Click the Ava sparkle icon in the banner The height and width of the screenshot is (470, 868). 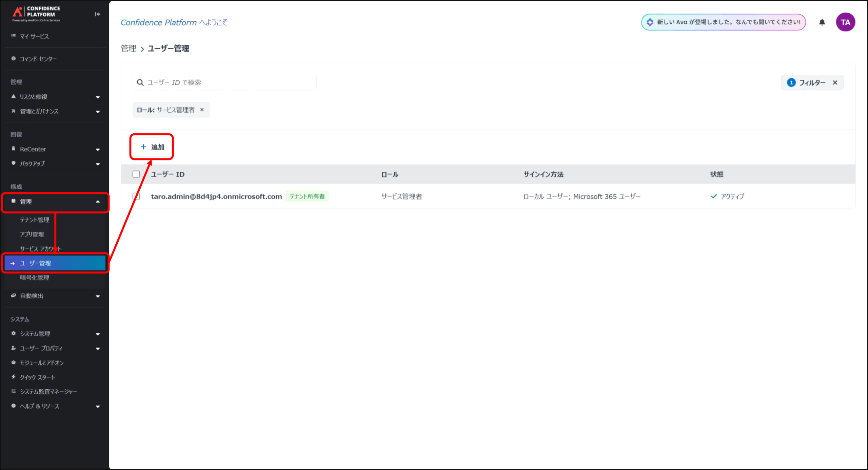pos(650,22)
